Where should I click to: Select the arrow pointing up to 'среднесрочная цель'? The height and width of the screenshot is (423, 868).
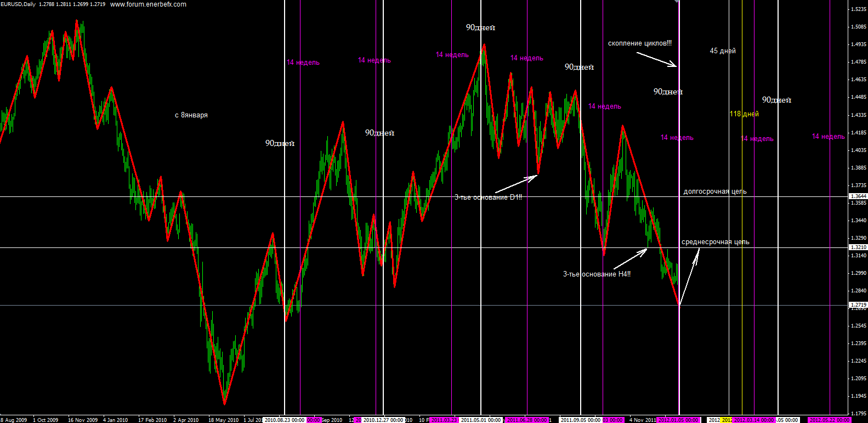click(689, 277)
